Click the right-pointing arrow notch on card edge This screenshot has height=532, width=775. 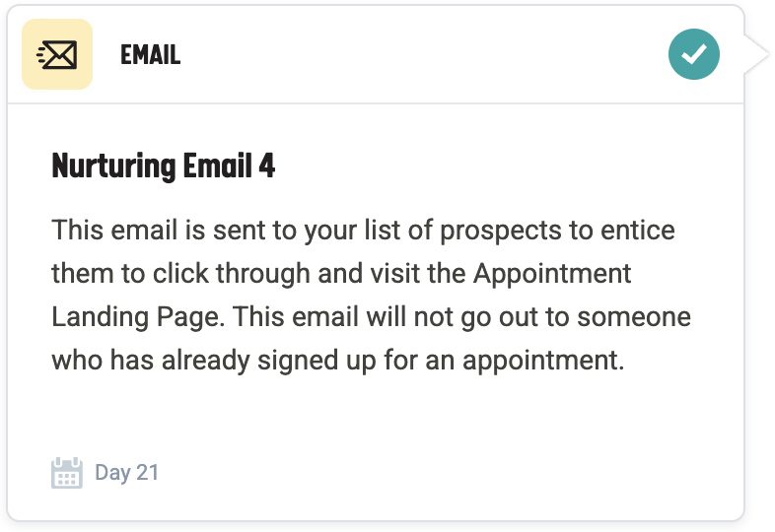(x=755, y=54)
